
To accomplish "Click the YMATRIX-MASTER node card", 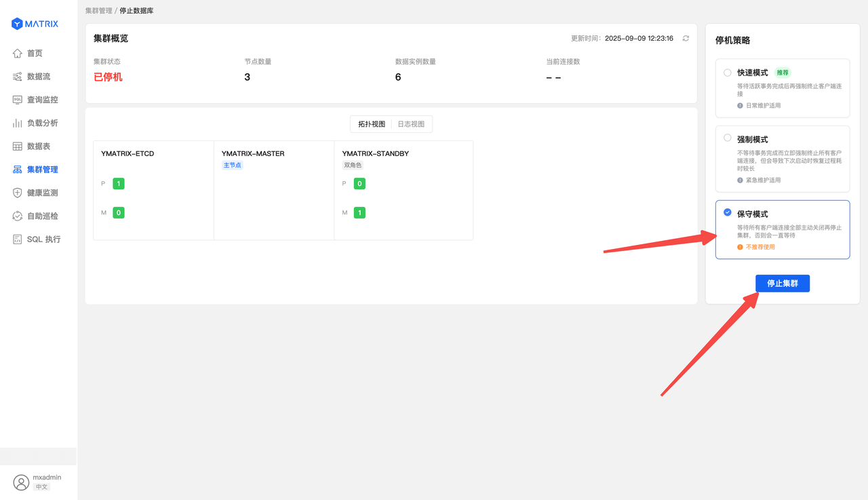I will [x=275, y=191].
